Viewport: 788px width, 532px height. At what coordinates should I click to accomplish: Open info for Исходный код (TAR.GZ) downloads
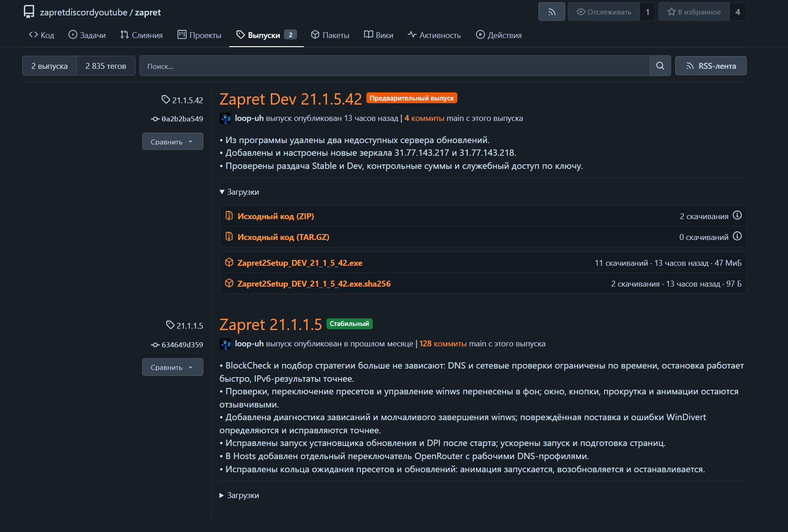(x=737, y=236)
